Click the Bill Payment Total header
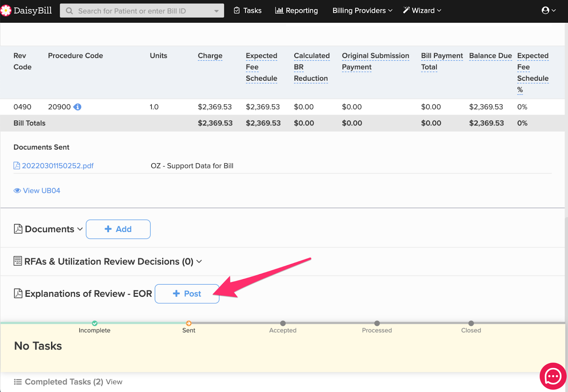Screen dimensions: 568x392 [442, 61]
